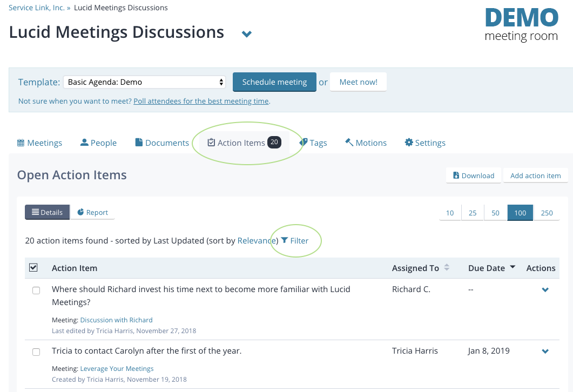Select the Action Items tab
The height and width of the screenshot is (392, 573).
(x=244, y=143)
